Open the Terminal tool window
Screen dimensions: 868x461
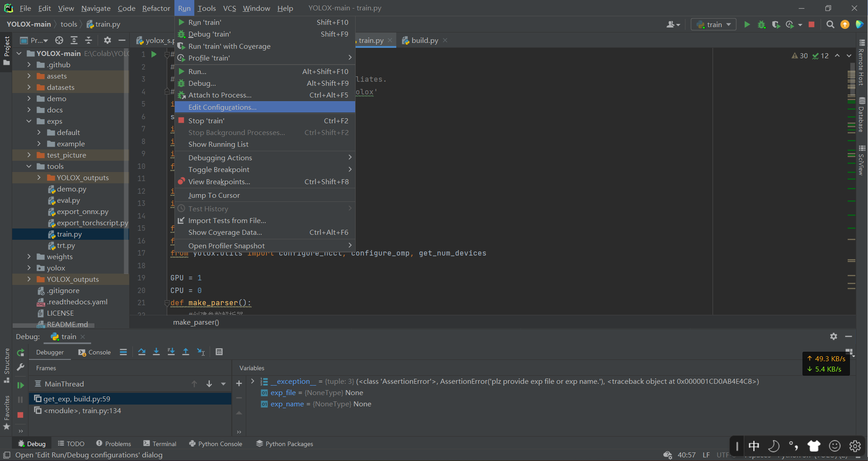[x=160, y=444]
